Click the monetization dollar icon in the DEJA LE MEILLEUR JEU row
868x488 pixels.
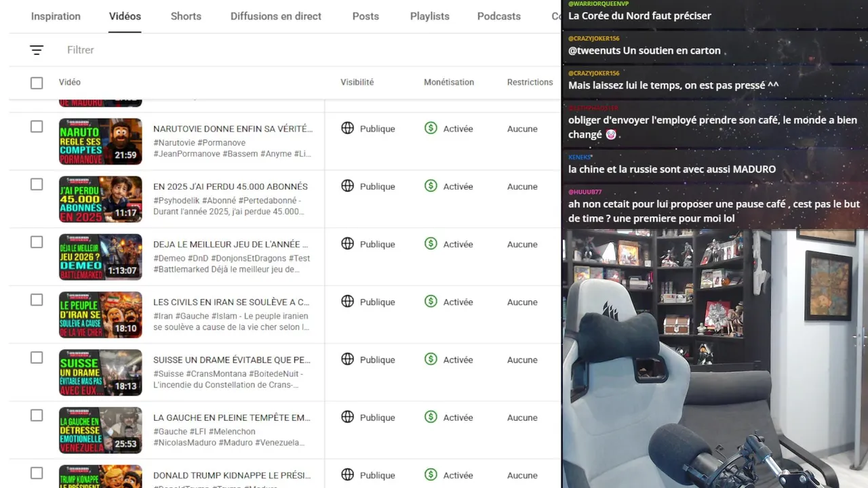431,243
